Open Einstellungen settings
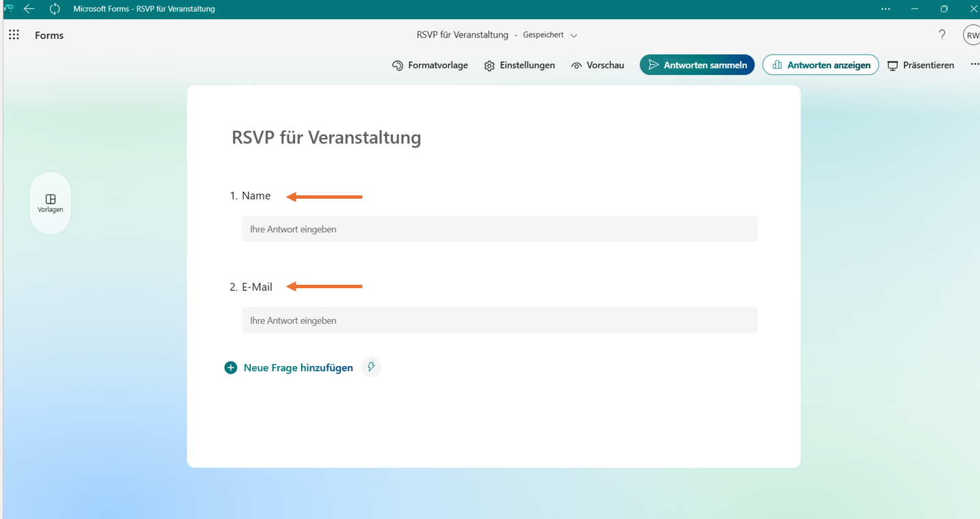Viewport: 980px width, 519px height. pyautogui.click(x=520, y=66)
